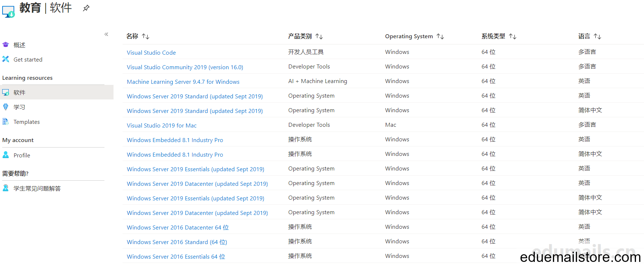The image size is (644, 267).
Task: Select 软件 in Learning resources
Action: (x=57, y=92)
